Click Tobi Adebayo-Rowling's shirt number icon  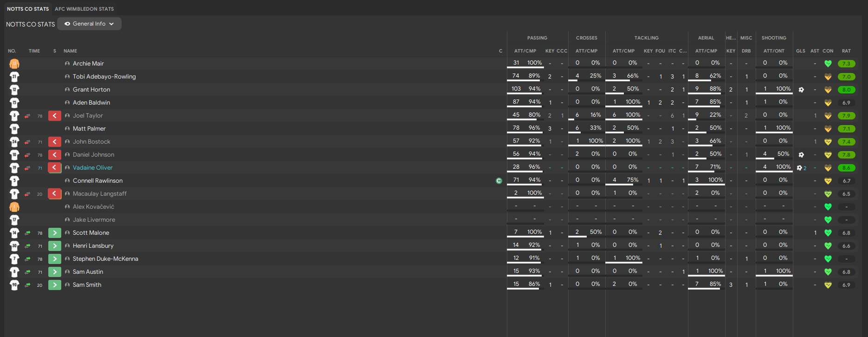point(14,77)
